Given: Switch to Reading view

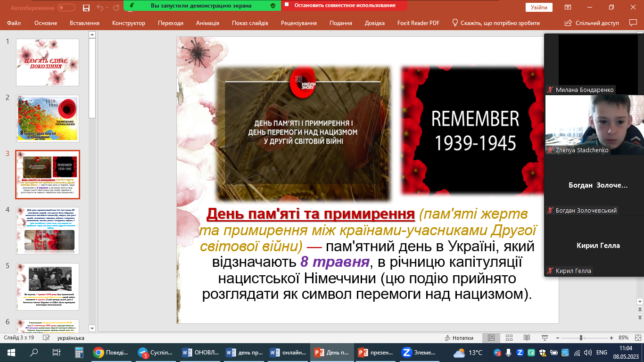Looking at the screenshot, I should tap(527, 338).
